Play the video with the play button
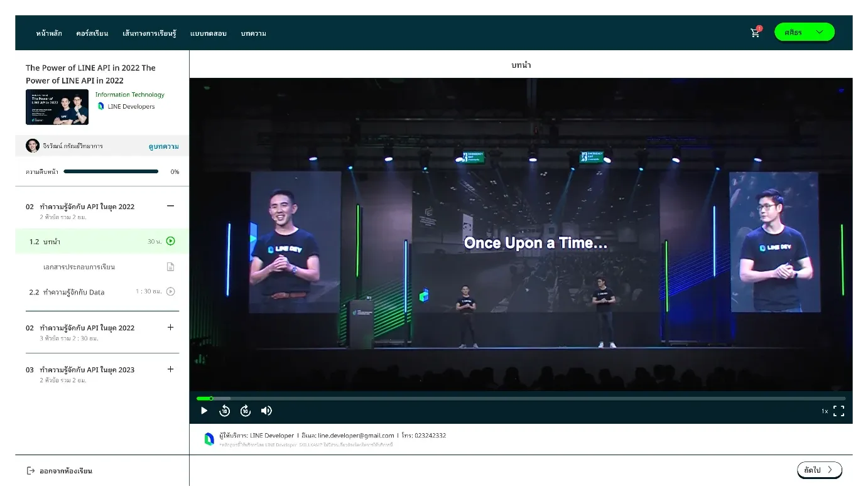The image size is (868, 501). [204, 411]
